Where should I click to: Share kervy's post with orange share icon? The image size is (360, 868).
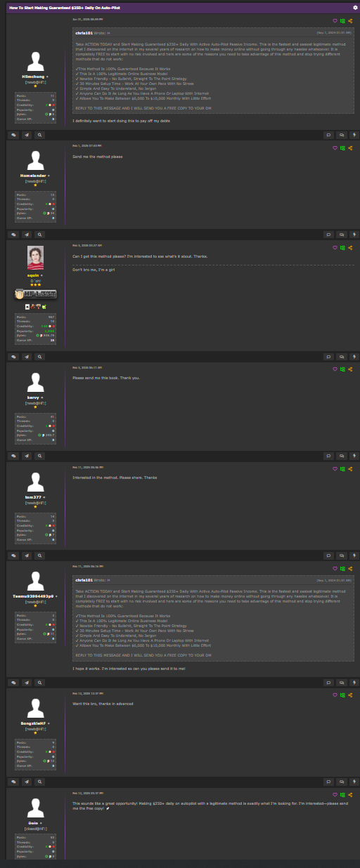pyautogui.click(x=350, y=369)
